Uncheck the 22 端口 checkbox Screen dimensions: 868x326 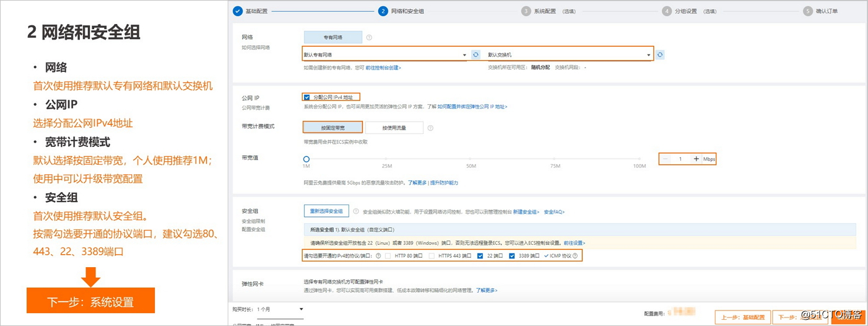click(480, 256)
